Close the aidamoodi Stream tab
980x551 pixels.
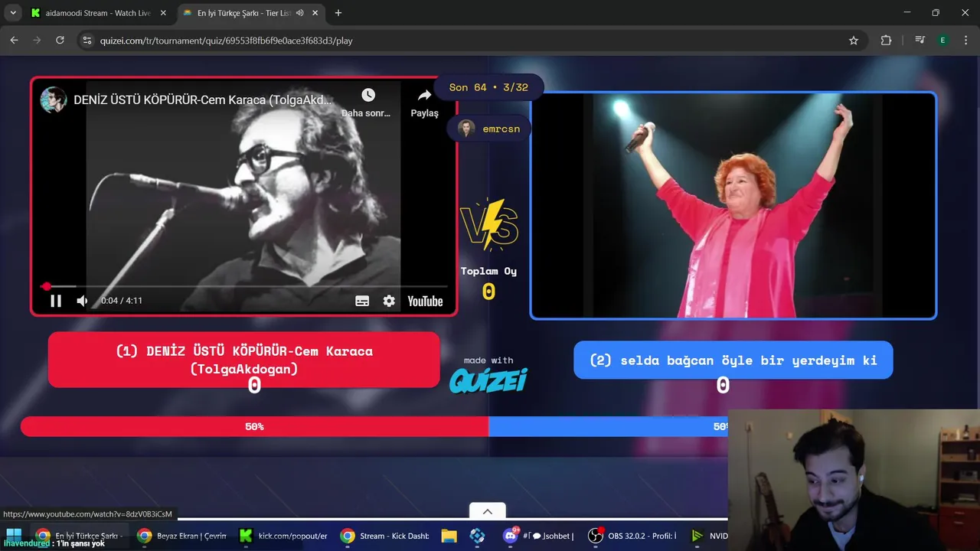pos(163,13)
